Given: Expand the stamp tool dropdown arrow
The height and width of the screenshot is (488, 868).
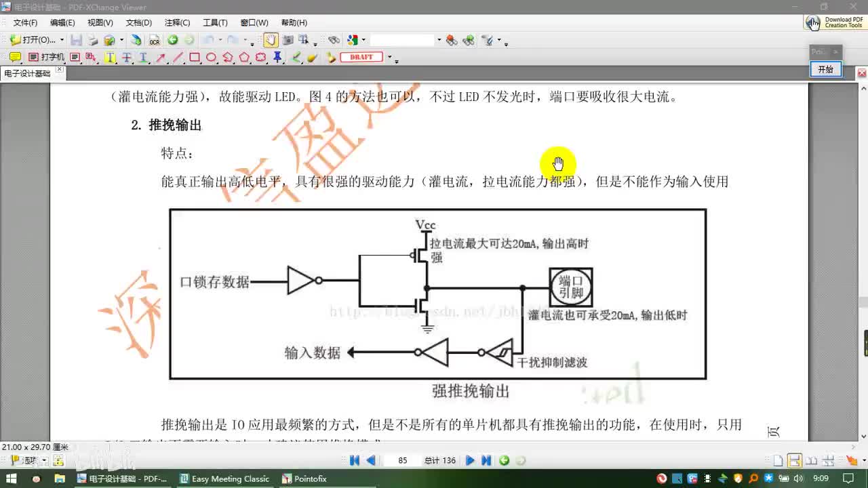Looking at the screenshot, I should [x=389, y=58].
